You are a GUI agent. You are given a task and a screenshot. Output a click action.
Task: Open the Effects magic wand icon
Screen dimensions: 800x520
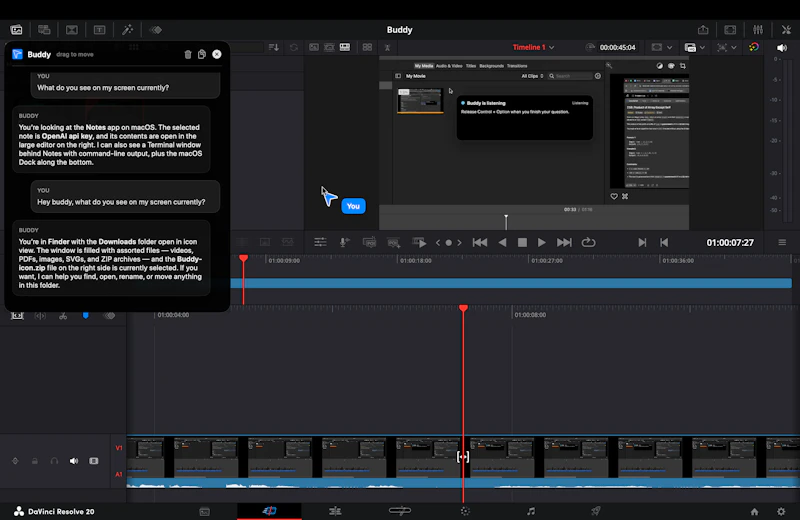[128, 30]
